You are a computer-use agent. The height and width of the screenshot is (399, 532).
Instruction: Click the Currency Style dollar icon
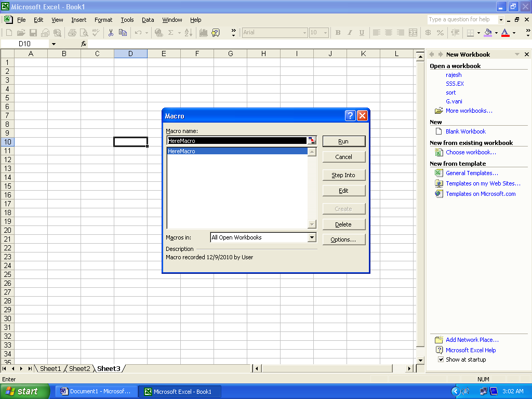[428, 33]
